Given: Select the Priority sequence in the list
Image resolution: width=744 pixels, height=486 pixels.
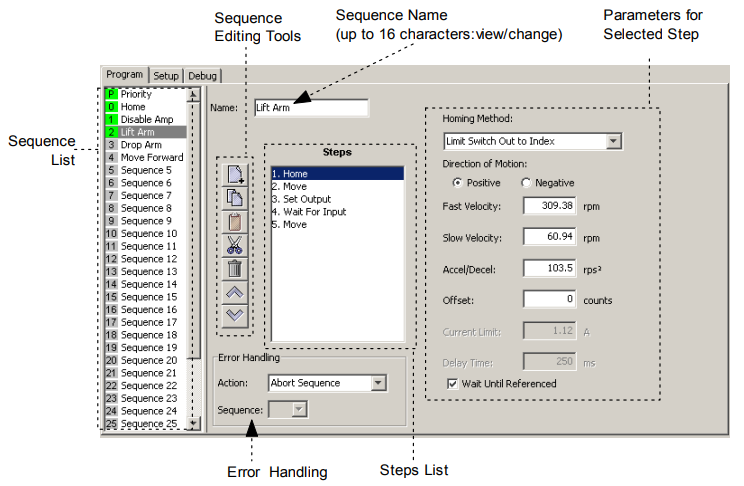Looking at the screenshot, I should 146,94.
